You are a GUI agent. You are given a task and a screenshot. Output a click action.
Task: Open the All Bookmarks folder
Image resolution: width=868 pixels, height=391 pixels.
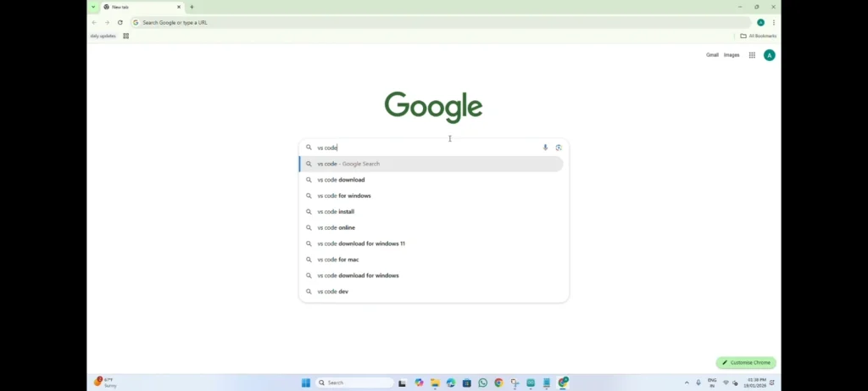pyautogui.click(x=758, y=36)
